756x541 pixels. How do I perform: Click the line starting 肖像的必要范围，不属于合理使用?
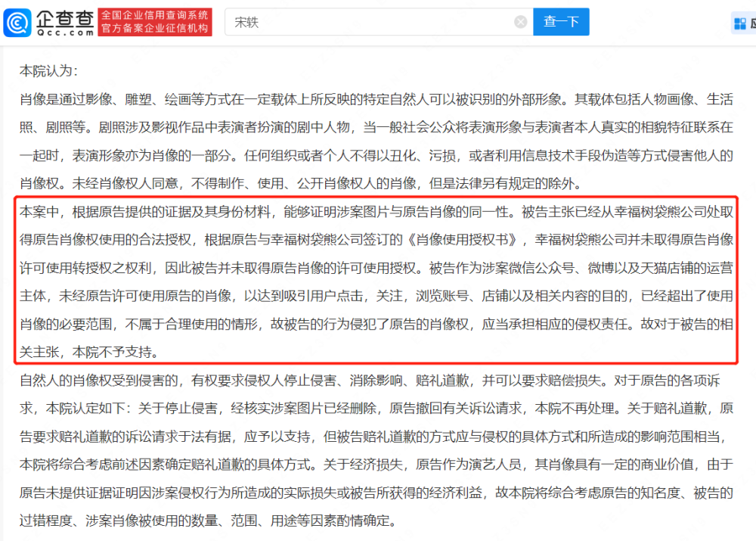click(376, 324)
